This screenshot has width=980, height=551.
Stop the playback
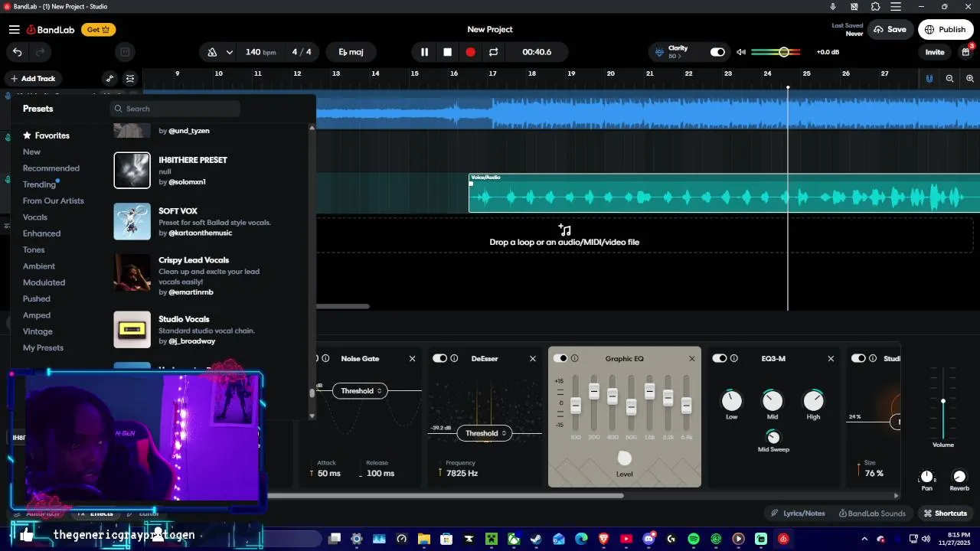pyautogui.click(x=447, y=52)
